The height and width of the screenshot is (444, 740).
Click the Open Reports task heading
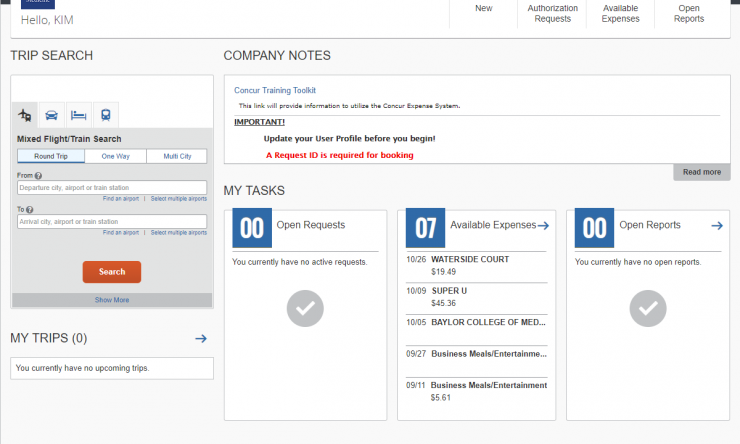click(650, 225)
